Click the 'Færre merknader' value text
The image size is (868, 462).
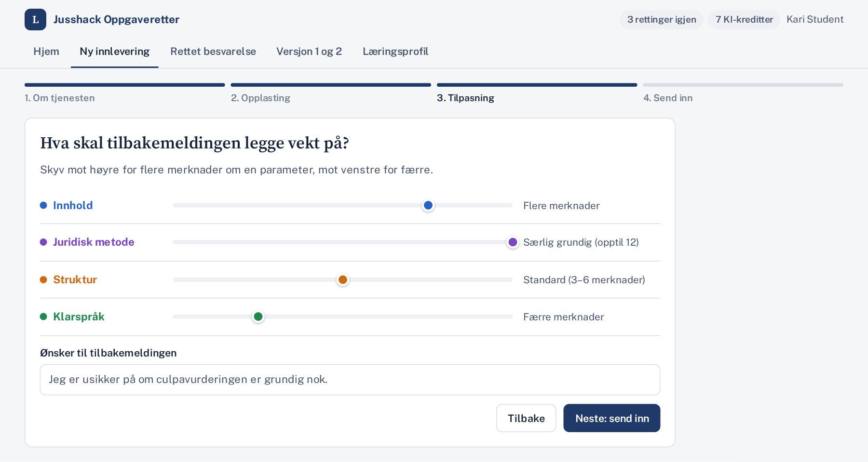(x=563, y=317)
